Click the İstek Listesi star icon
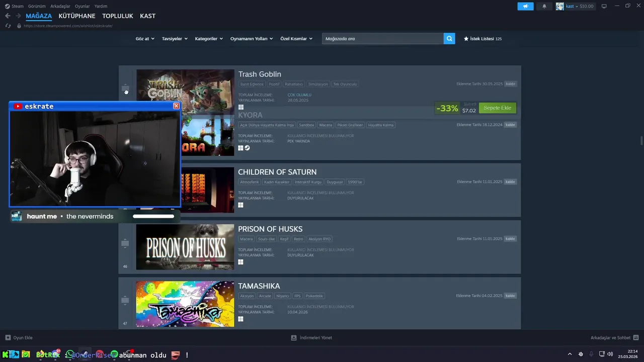Screen dimensions: 644x362 [466, 39]
